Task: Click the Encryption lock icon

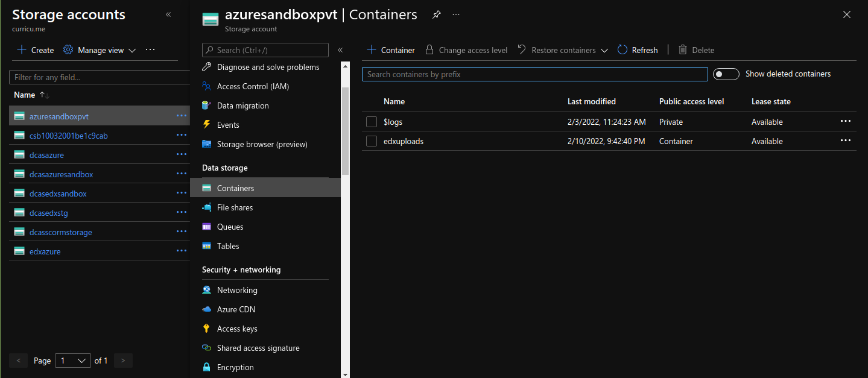Action: pos(207,367)
